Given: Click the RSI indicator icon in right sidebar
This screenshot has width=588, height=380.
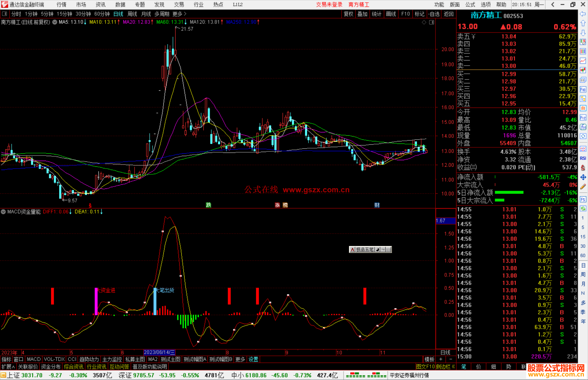Looking at the screenshot, I should pos(583,158).
